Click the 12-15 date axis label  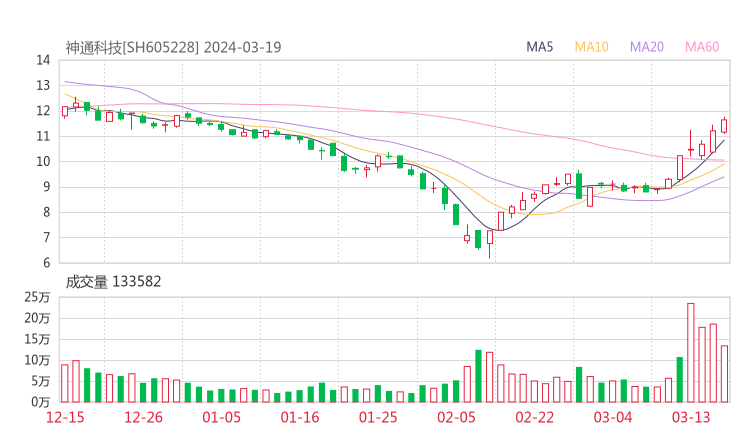tap(65, 417)
